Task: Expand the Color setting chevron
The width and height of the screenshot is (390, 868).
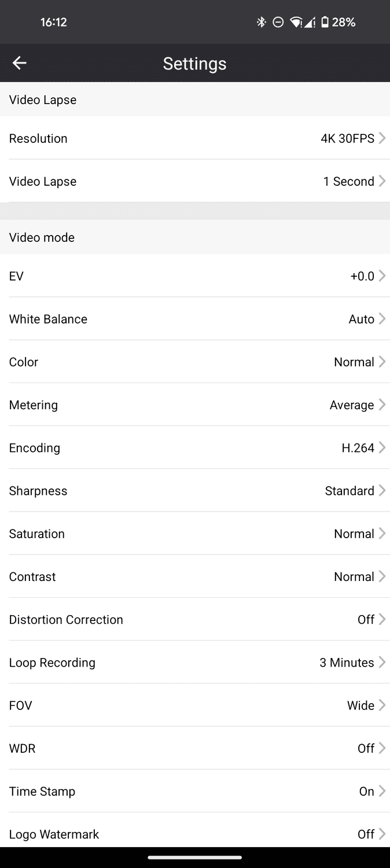Action: pos(382,362)
